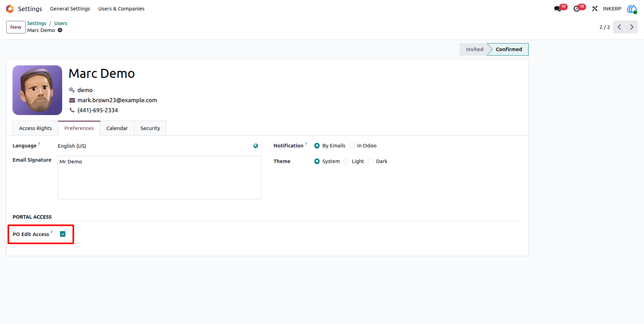The image size is (644, 324).
Task: Click the Confirmed status stage
Action: [x=509, y=49]
